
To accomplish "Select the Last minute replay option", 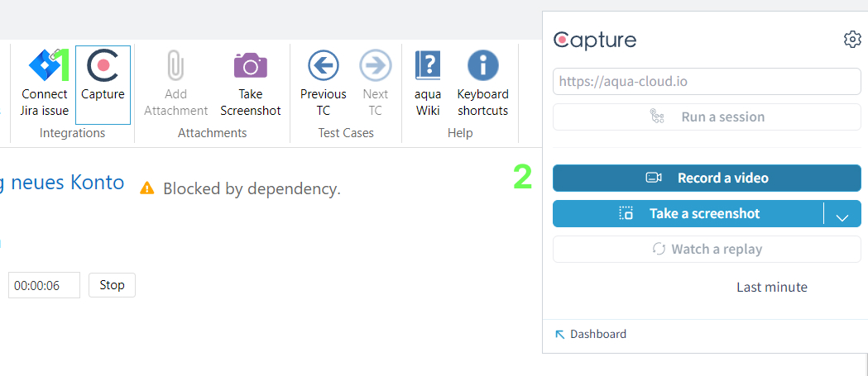I will tap(771, 288).
